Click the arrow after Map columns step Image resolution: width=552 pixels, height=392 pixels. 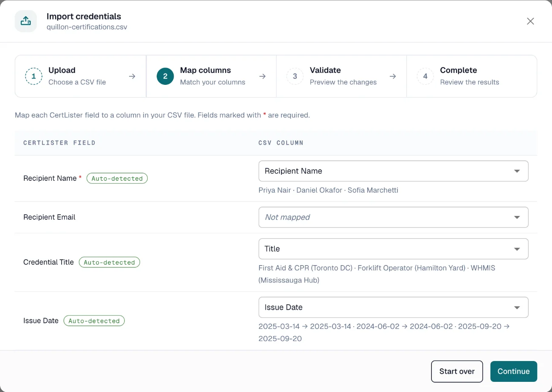pyautogui.click(x=262, y=76)
